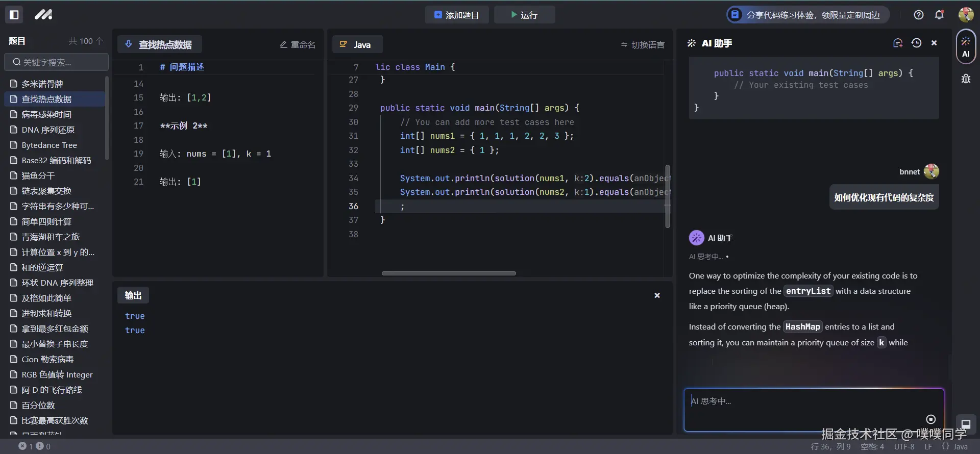Click the 关键字搜索 search field
The width and height of the screenshot is (980, 454).
click(57, 62)
